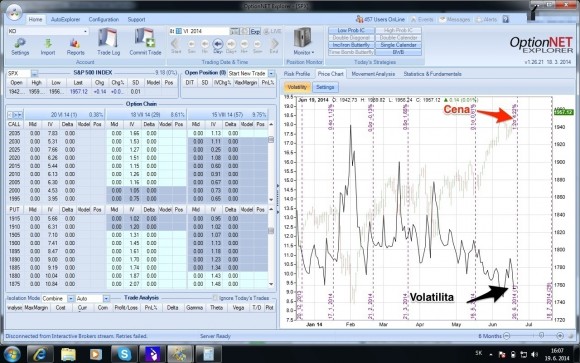Zoom out chart with minus button
Screen dimensions: 580x363
pyautogui.click(x=507, y=336)
